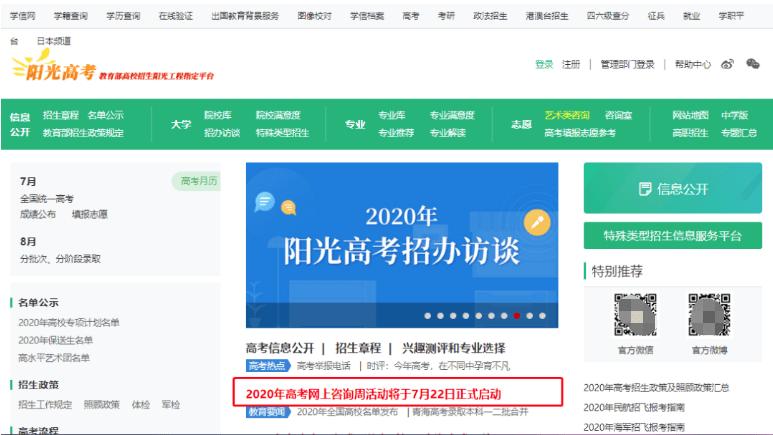The height and width of the screenshot is (435, 773).
Task: Click the 信息公开 green button
Action: coord(672,188)
